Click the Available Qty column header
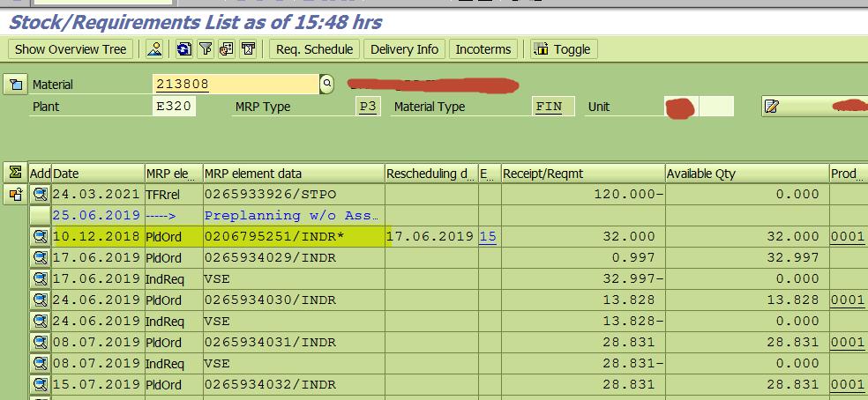Viewport: 868px width, 400px height. pyautogui.click(x=747, y=174)
